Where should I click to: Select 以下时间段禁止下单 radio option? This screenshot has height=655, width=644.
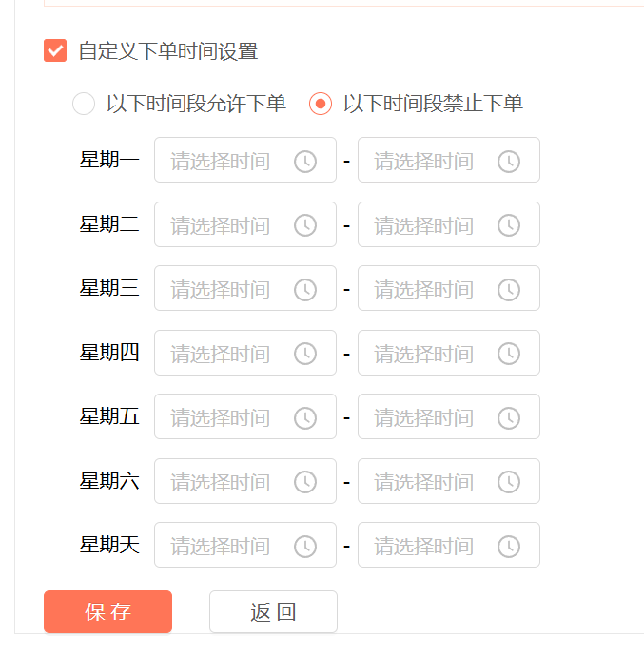point(321,104)
